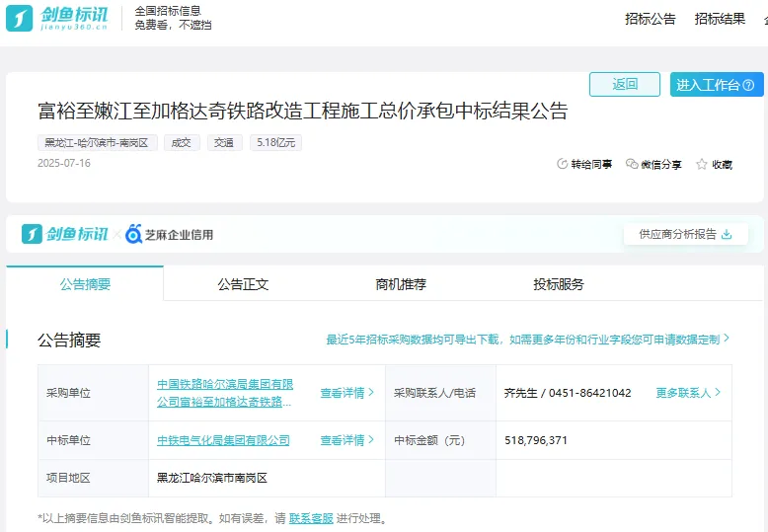The height and width of the screenshot is (532, 768).
Task: Open 中铁电气化局集团有限公司 company link
Action: click(x=223, y=440)
